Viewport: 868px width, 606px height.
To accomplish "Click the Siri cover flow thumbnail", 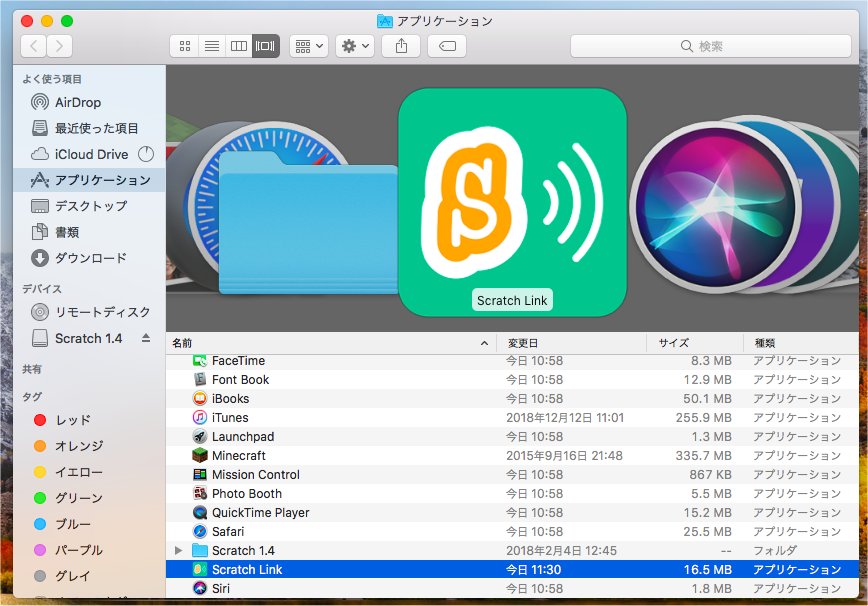I will (715, 205).
